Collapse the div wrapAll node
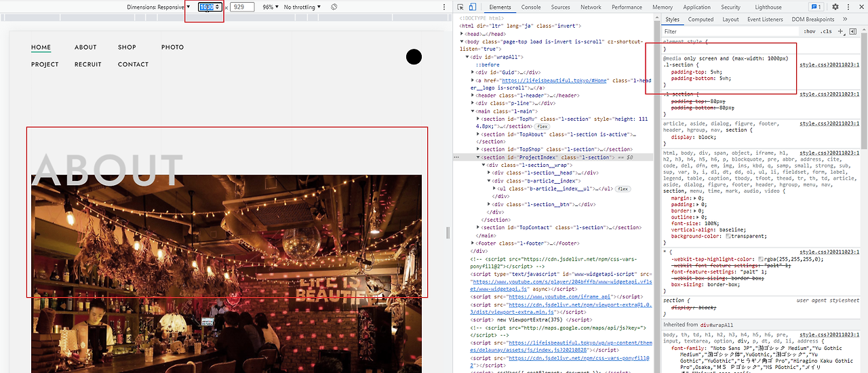The width and height of the screenshot is (868, 373). point(467,58)
